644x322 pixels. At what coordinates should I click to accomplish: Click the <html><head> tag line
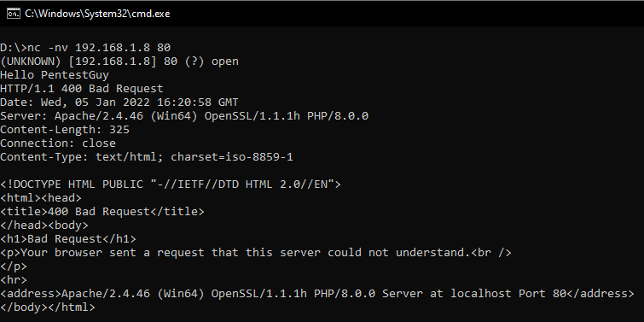point(41,198)
